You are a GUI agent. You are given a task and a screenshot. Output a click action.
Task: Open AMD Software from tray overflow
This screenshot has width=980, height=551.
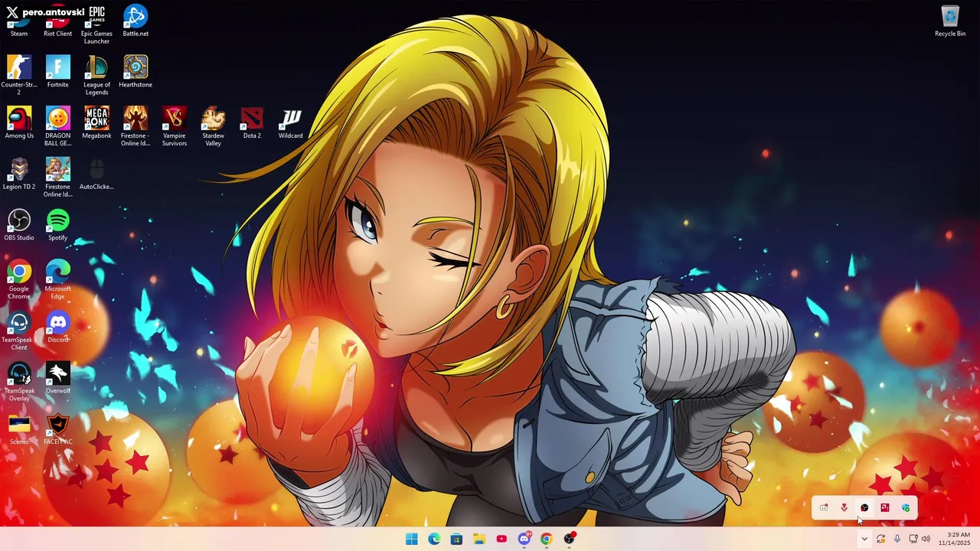885,507
